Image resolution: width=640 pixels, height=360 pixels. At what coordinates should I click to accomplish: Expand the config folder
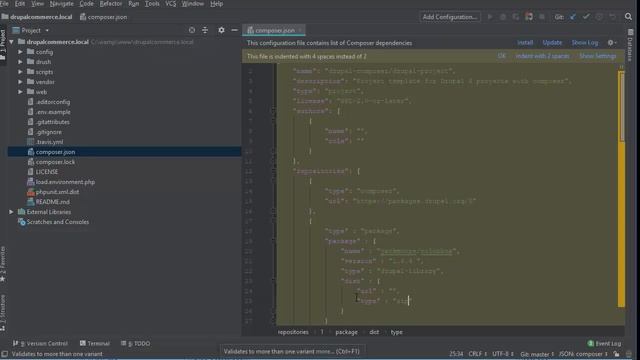point(20,52)
